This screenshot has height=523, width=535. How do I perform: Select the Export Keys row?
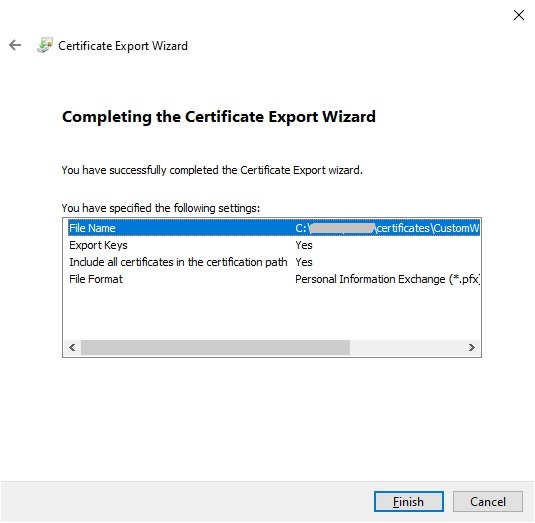tap(274, 245)
